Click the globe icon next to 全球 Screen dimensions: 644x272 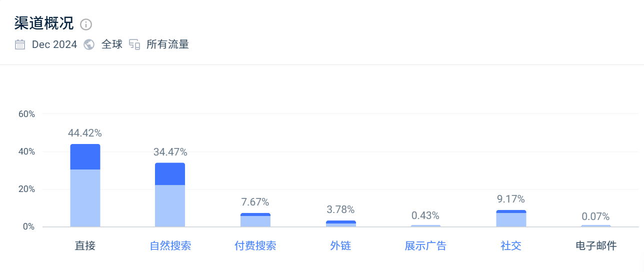[x=89, y=44]
